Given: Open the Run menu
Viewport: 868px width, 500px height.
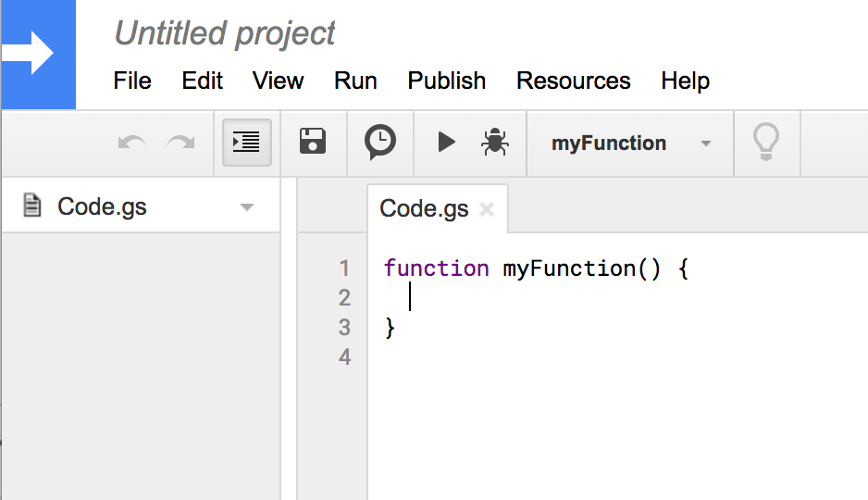Looking at the screenshot, I should point(355,81).
